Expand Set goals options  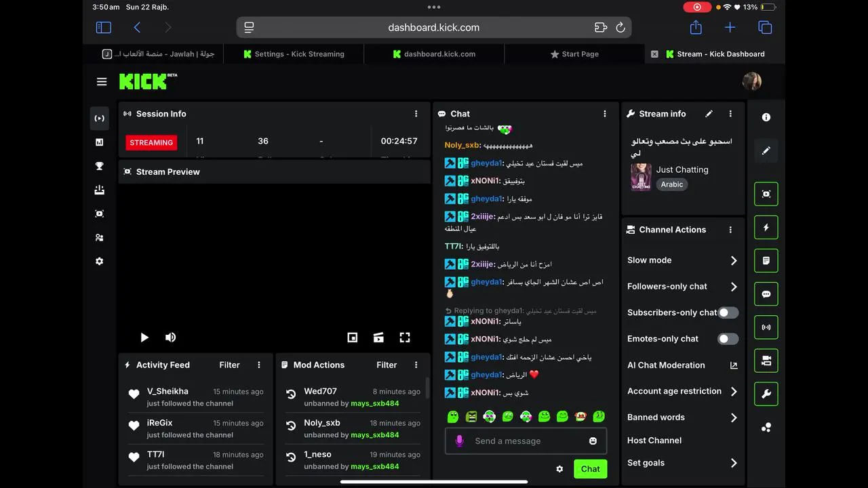[x=734, y=463]
